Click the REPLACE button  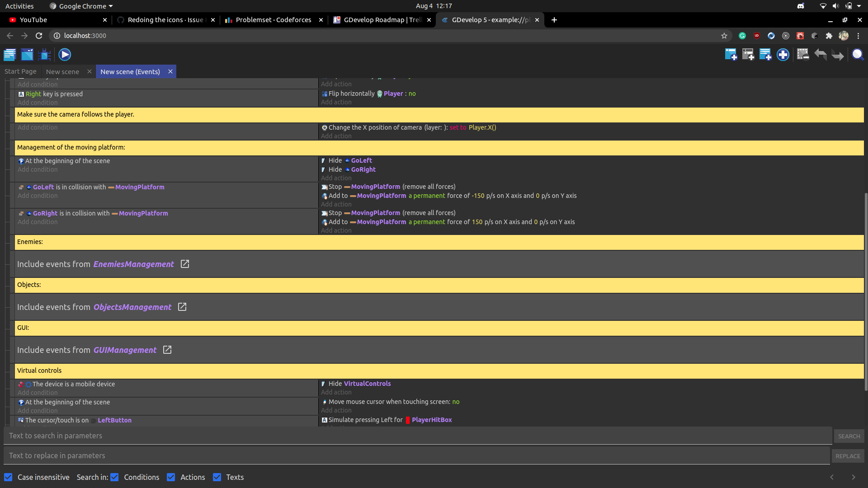(848, 456)
